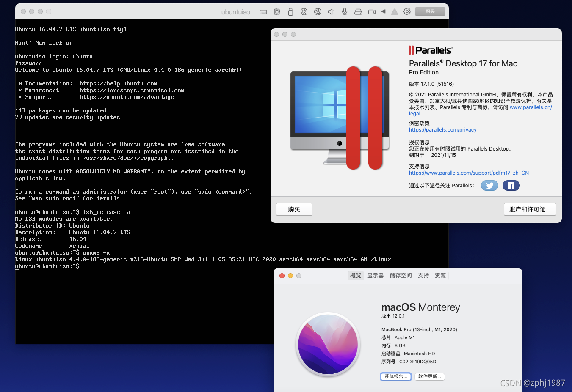Viewport: 572px width, 392px height.
Task: Click the CPU chip icon in VM toolbar
Action: coord(277,12)
